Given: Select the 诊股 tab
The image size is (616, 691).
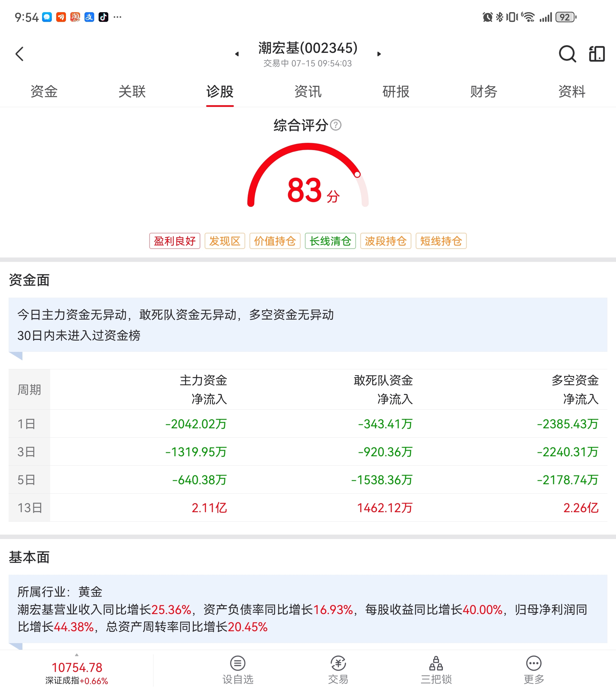Looking at the screenshot, I should click(x=220, y=92).
